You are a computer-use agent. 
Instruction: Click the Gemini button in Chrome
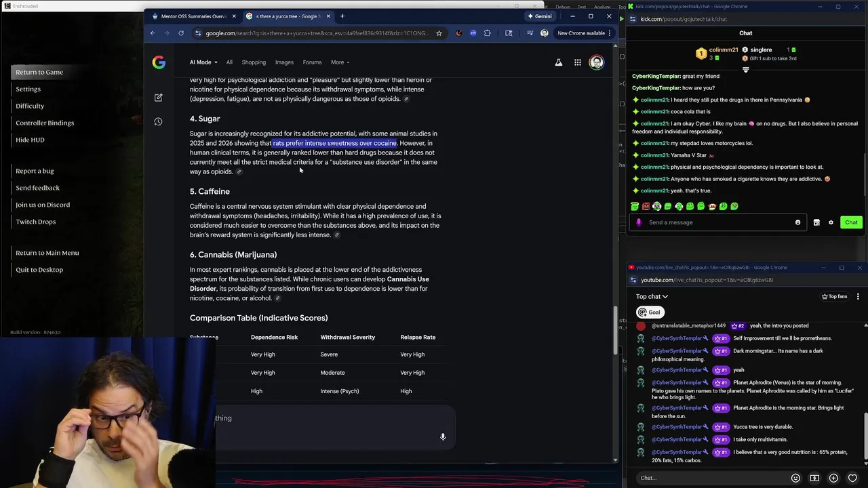pos(540,16)
